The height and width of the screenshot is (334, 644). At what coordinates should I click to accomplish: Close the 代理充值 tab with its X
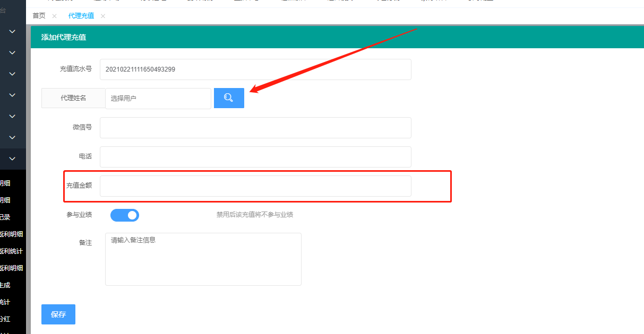click(x=103, y=16)
